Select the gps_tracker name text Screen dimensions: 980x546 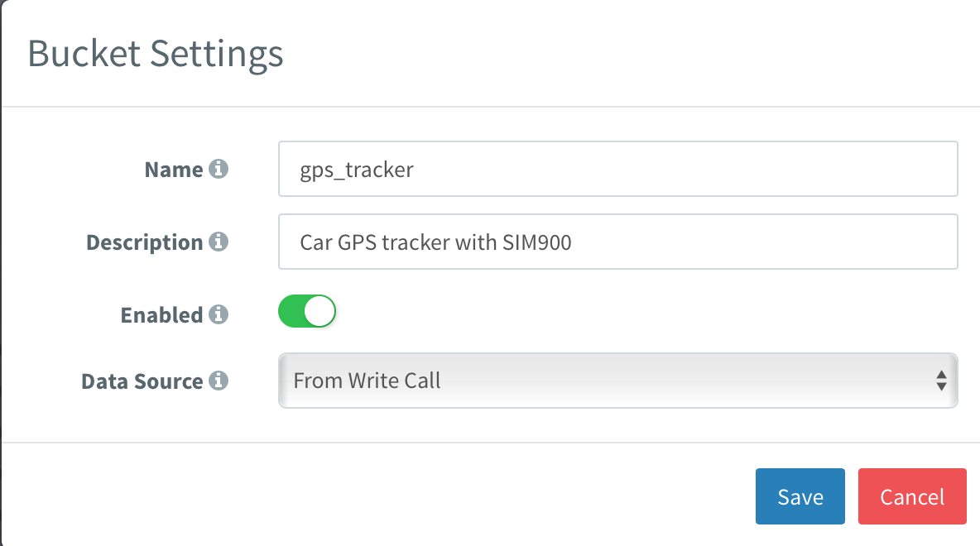click(354, 169)
